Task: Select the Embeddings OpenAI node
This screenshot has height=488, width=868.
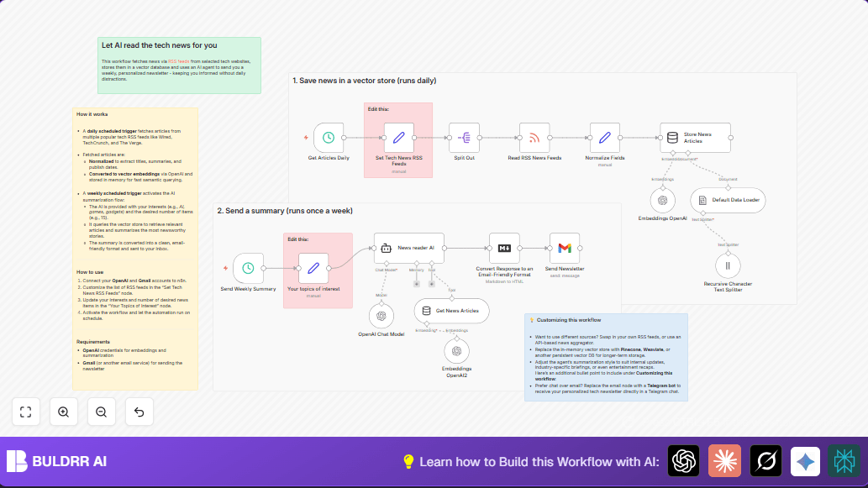Action: (663, 200)
